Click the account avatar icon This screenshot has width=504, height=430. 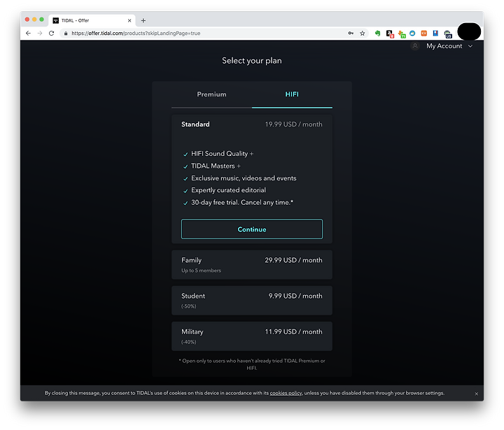pos(415,46)
